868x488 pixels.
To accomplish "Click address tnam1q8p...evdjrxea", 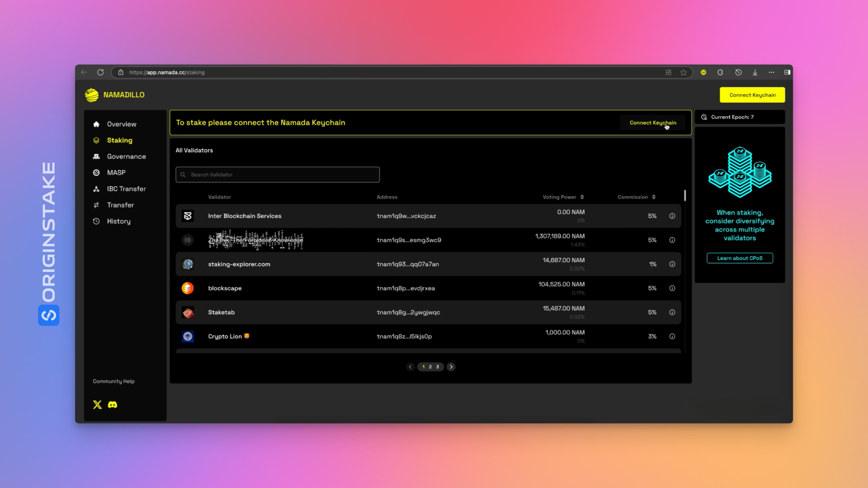I will (x=406, y=288).
